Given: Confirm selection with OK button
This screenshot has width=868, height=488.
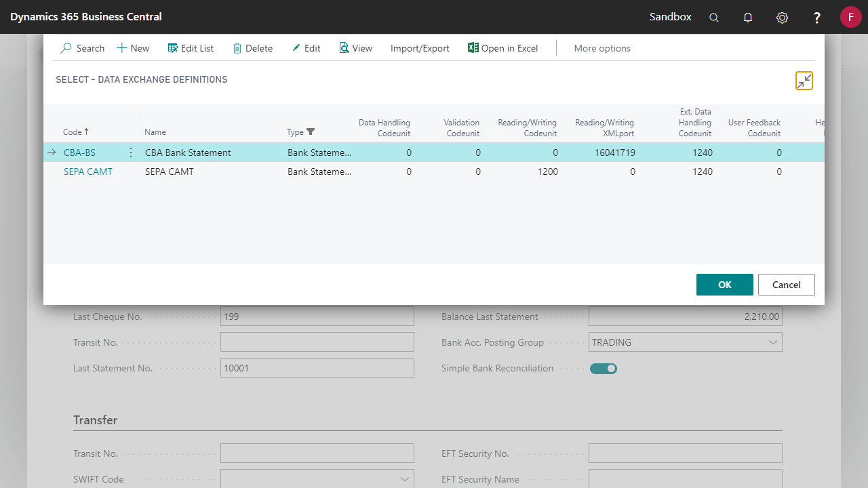Looking at the screenshot, I should click(x=725, y=285).
